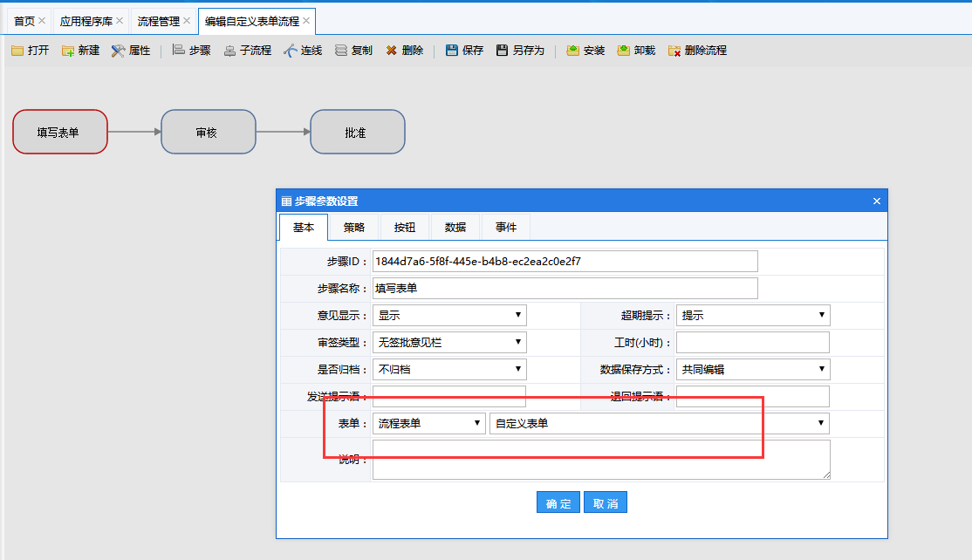Screen dimensions: 972x560
Task: Close the 流程管理 tab
Action: pos(187,20)
